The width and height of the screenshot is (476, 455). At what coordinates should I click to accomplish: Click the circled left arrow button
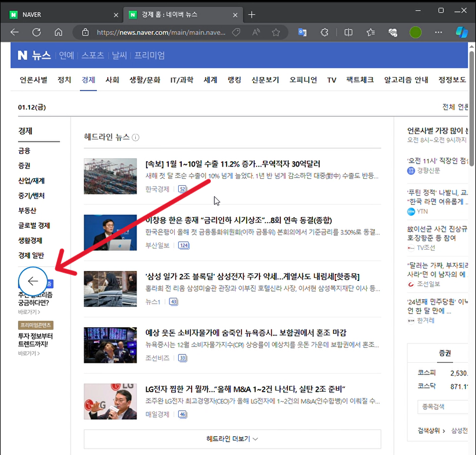pos(33,281)
